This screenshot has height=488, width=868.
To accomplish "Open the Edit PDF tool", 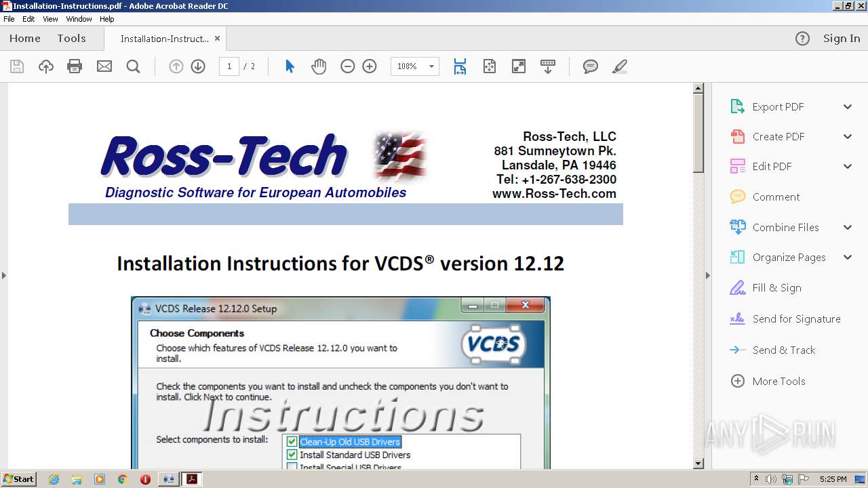I will (x=772, y=166).
